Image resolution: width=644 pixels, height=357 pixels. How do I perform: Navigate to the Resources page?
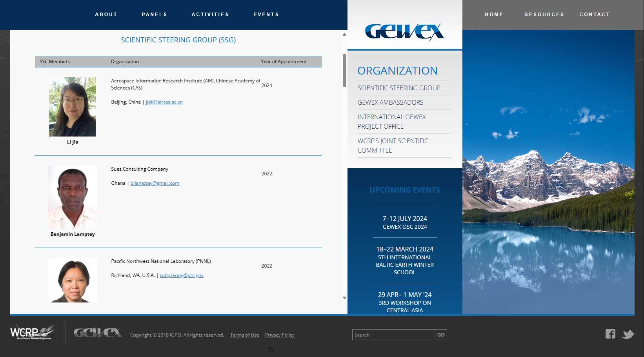click(x=544, y=15)
